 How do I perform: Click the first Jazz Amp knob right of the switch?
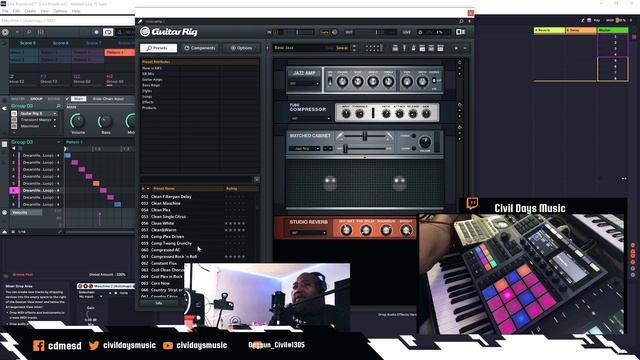point(342,82)
